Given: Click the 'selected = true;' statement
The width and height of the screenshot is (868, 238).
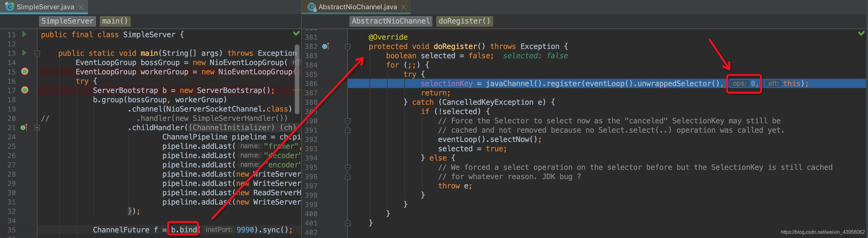Looking at the screenshot, I should click(x=472, y=149).
